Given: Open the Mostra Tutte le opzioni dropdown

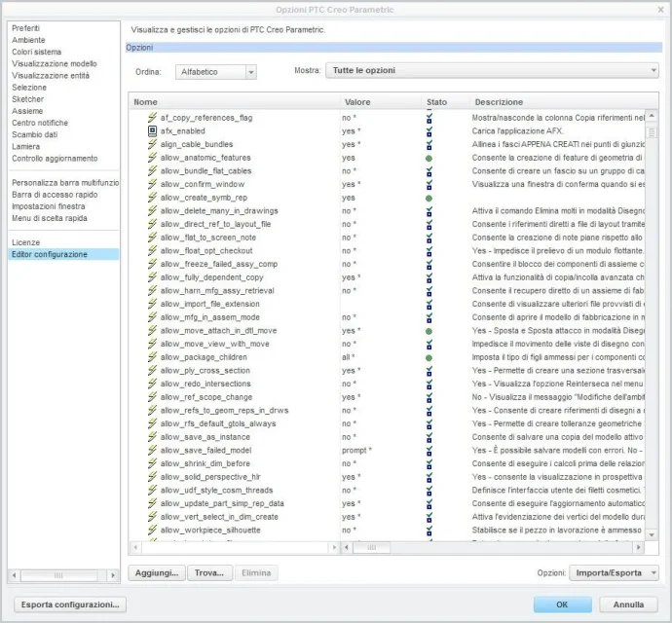Looking at the screenshot, I should pyautogui.click(x=492, y=70).
